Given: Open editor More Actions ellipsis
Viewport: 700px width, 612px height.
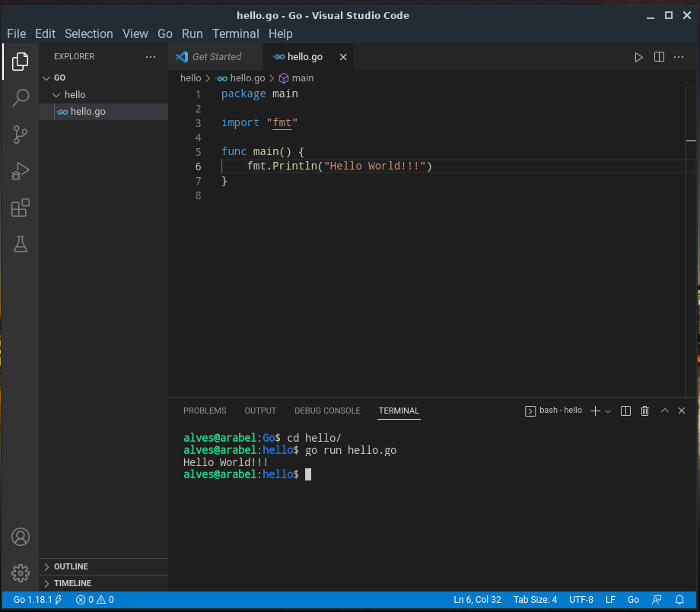Looking at the screenshot, I should tap(679, 57).
